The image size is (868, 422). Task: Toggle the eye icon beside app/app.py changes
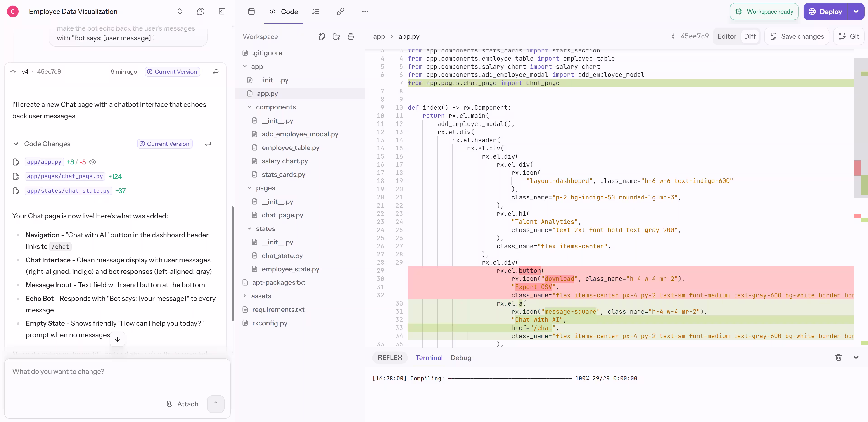[x=93, y=162]
